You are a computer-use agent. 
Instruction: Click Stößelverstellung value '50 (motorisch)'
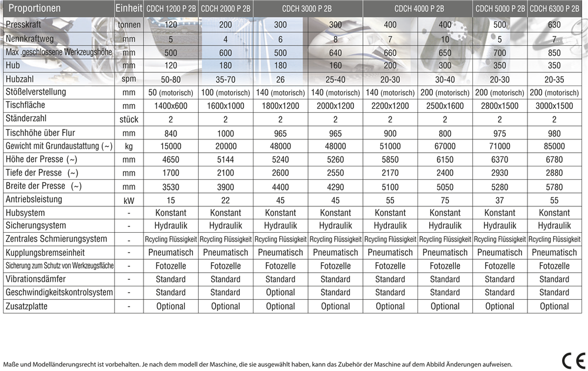tap(171, 93)
